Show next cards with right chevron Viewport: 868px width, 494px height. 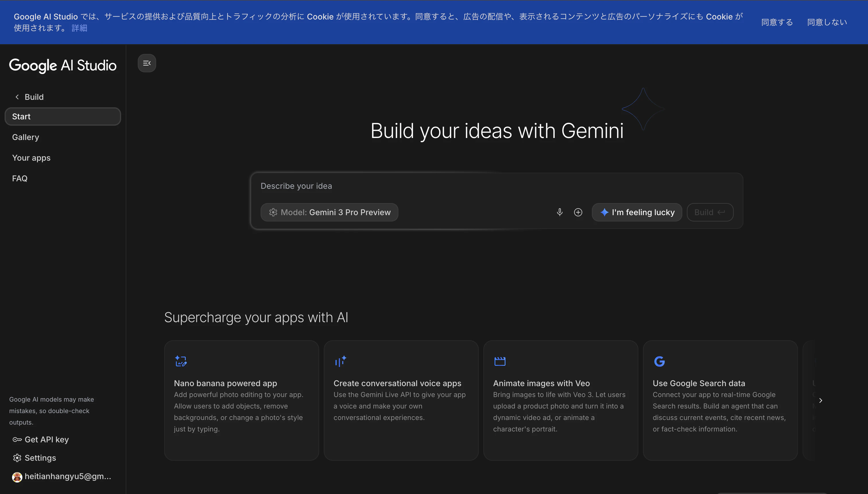(x=820, y=401)
